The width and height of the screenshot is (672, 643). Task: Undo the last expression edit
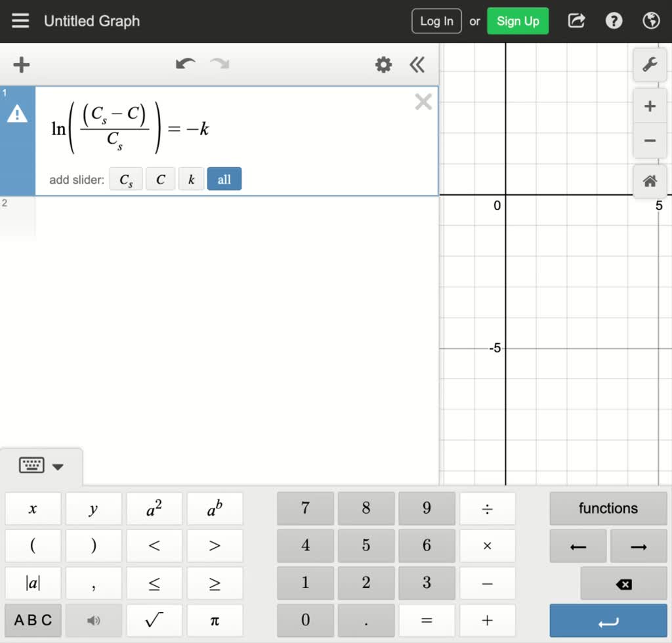pyautogui.click(x=186, y=64)
